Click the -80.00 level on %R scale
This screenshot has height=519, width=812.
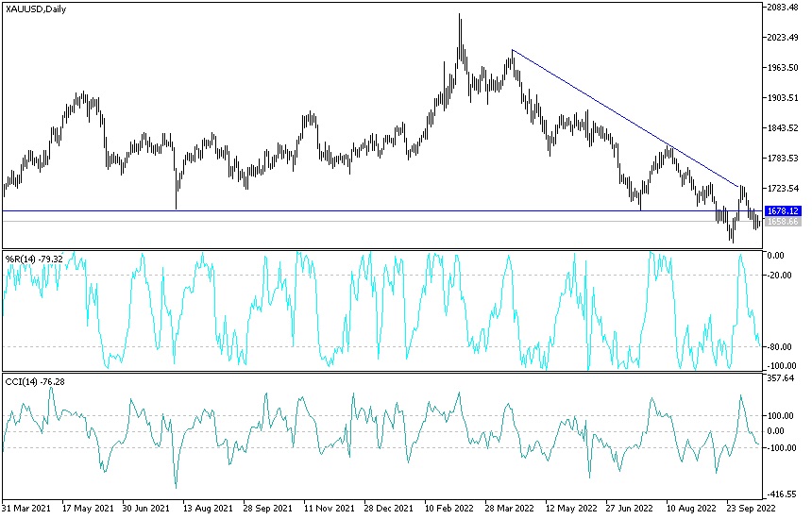click(x=779, y=346)
